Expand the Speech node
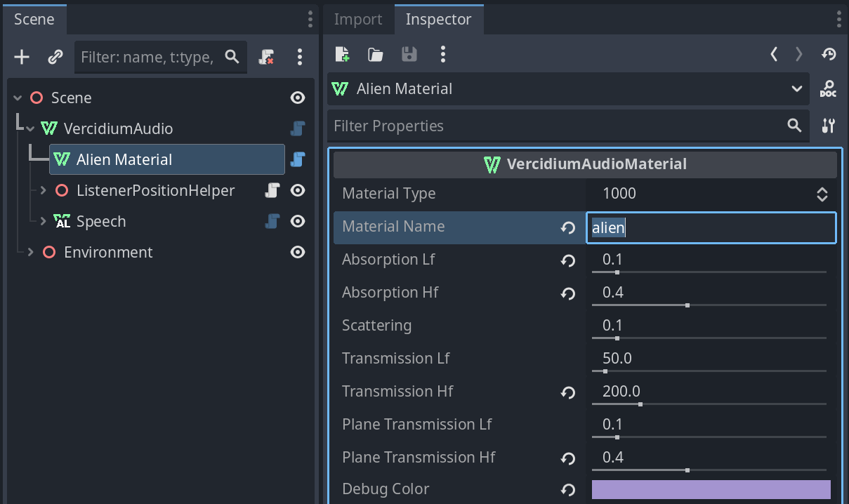 point(43,221)
